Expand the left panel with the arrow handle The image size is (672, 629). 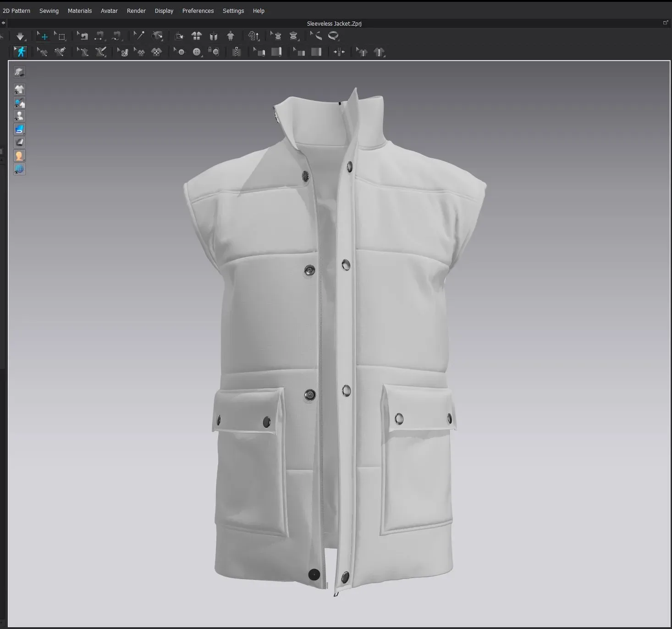click(x=3, y=23)
